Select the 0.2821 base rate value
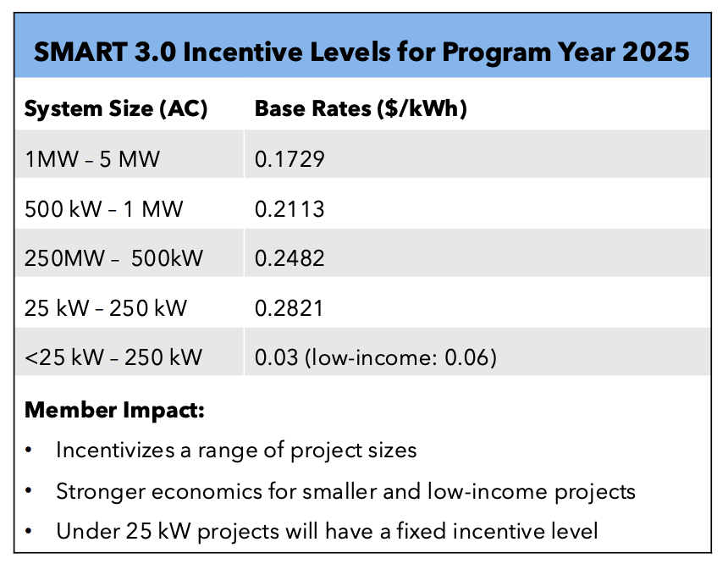Viewport: 728px width, 564px height. click(290, 307)
